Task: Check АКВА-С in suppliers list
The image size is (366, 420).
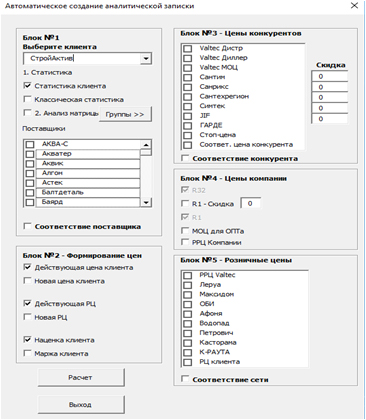Action: coord(30,144)
